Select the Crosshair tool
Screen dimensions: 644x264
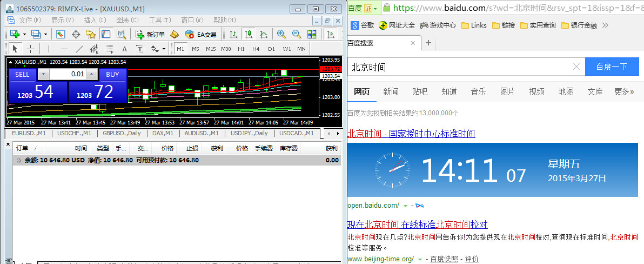tap(31, 49)
